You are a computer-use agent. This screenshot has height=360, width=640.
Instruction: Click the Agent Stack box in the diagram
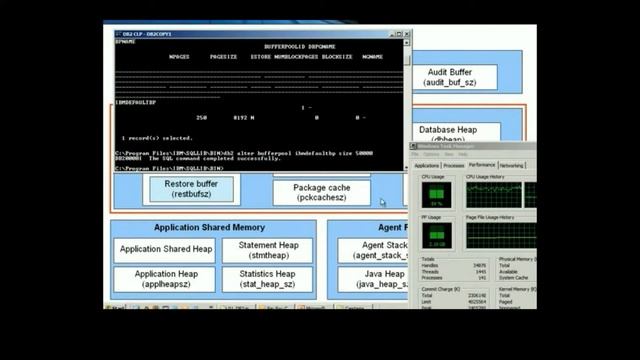373,250
